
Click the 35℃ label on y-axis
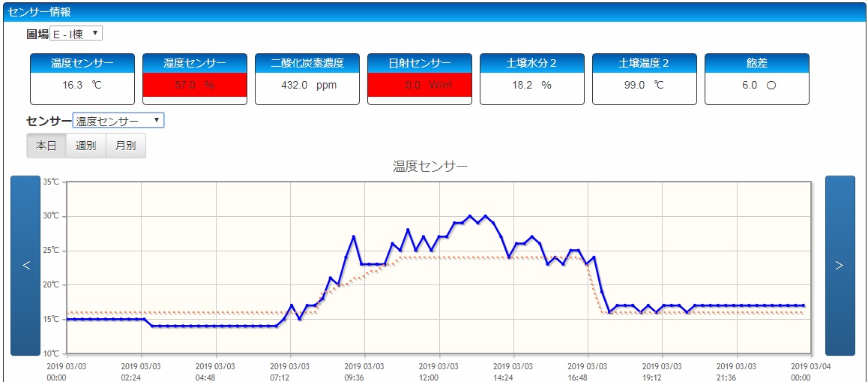point(51,182)
